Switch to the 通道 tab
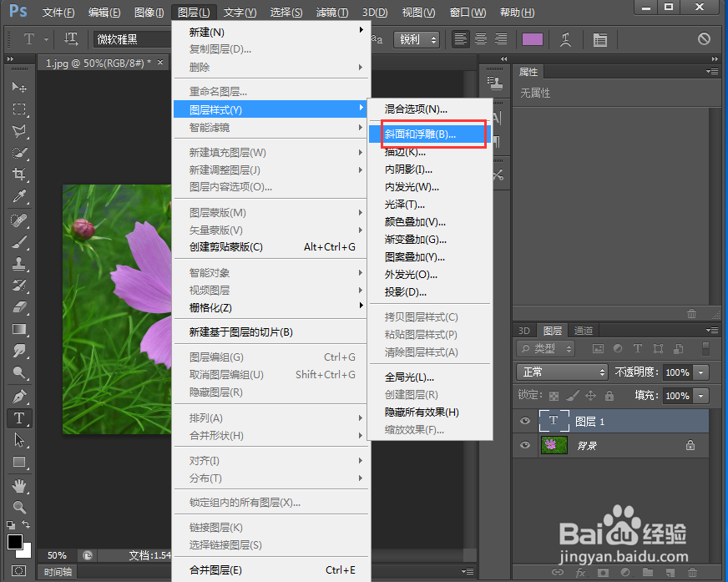This screenshot has width=728, height=582. point(584,331)
